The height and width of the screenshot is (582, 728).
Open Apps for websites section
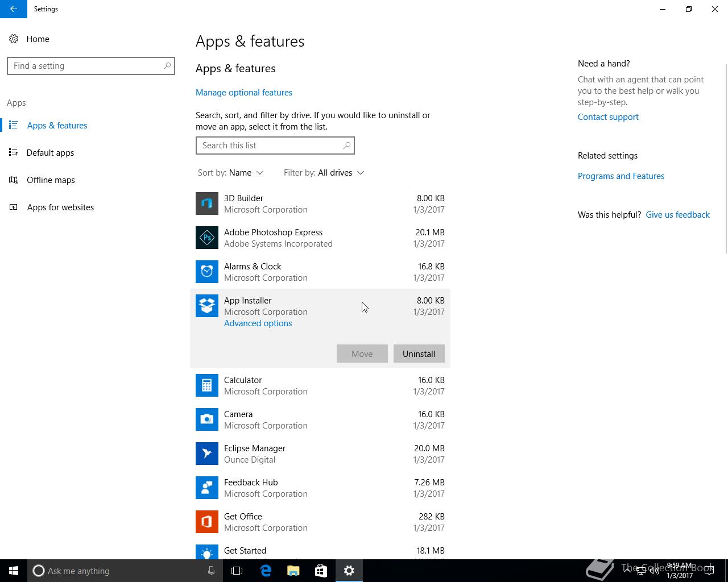coord(60,207)
